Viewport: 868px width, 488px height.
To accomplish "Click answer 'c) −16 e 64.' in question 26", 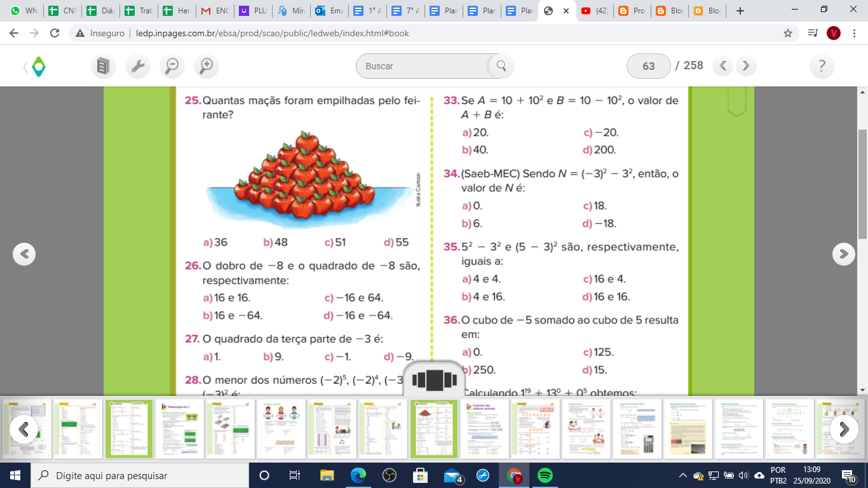I will tap(353, 297).
